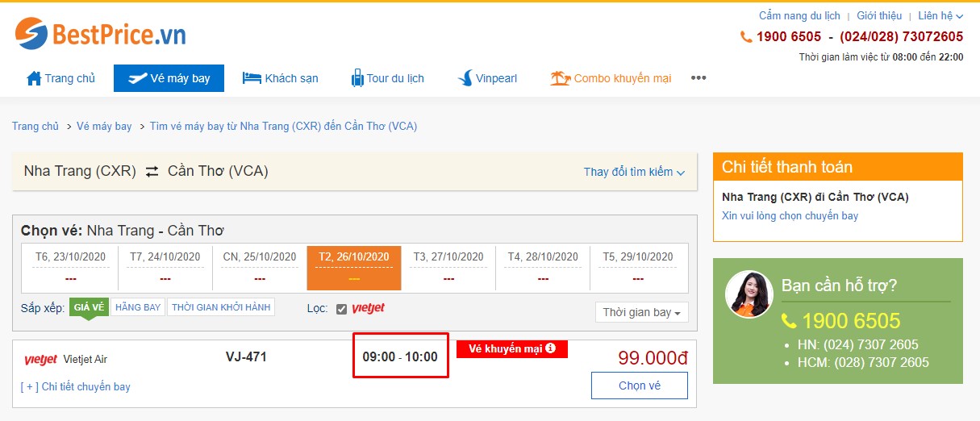Click the support agent avatar
Viewport: 980px width, 421px height.
click(x=749, y=294)
